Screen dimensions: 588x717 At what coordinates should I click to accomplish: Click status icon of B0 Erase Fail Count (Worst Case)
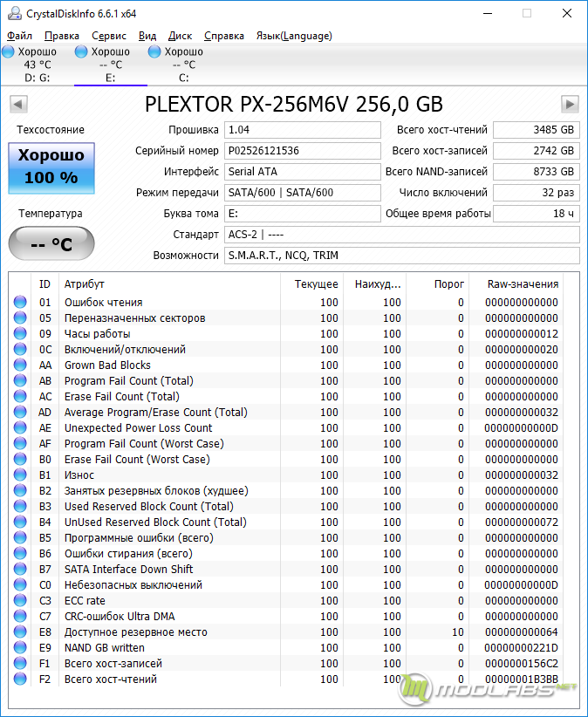tap(20, 459)
